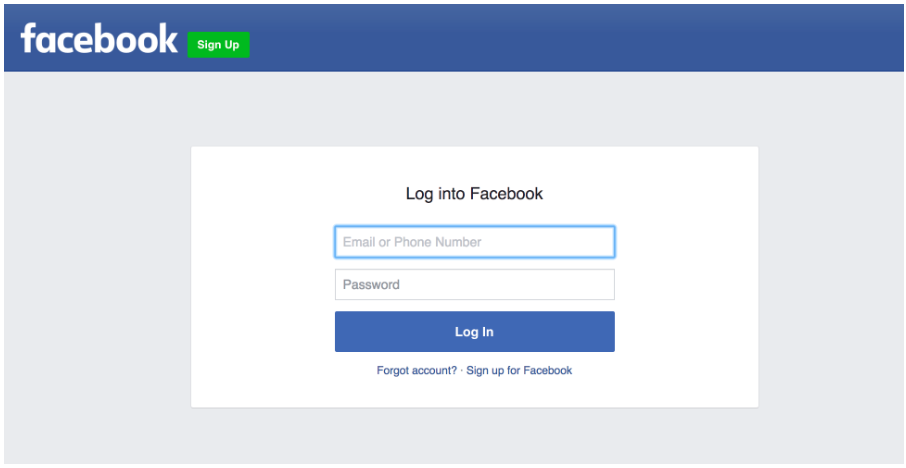Viewport: 906px width, 468px height.
Task: Follow the Sign up for Facebook link
Action: (519, 370)
